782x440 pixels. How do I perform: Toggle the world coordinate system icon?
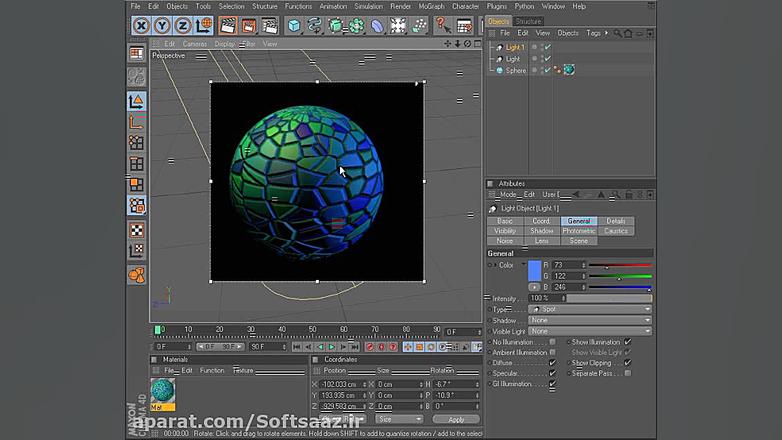click(204, 26)
